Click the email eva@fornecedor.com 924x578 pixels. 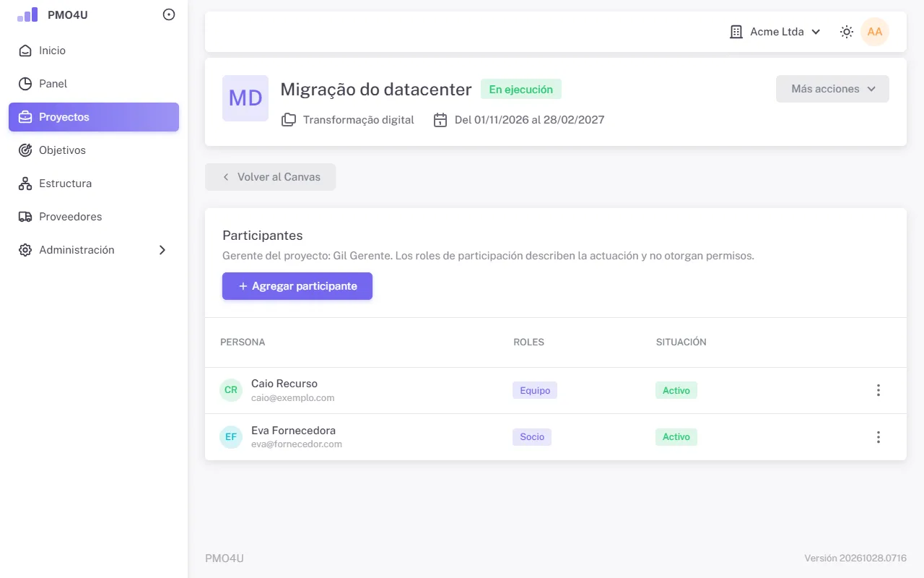tap(297, 444)
